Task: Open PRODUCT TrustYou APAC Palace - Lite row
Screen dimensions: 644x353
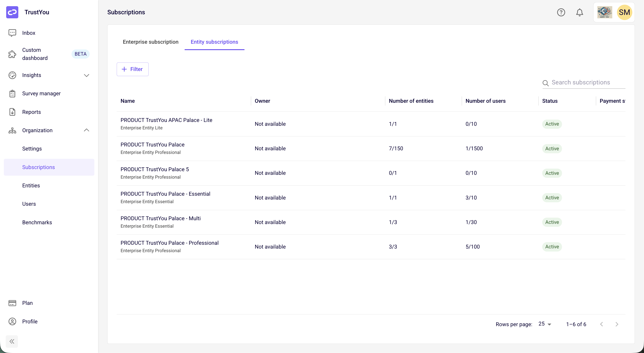Action: 371,124
